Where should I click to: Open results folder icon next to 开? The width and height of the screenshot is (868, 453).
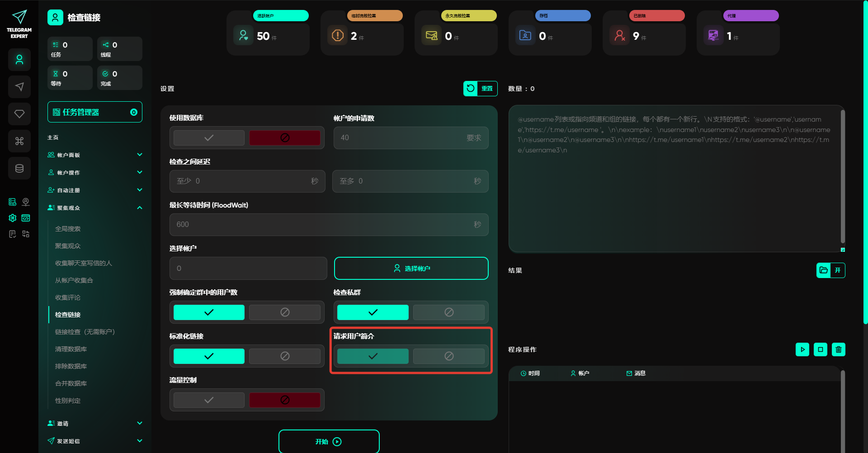pos(823,270)
